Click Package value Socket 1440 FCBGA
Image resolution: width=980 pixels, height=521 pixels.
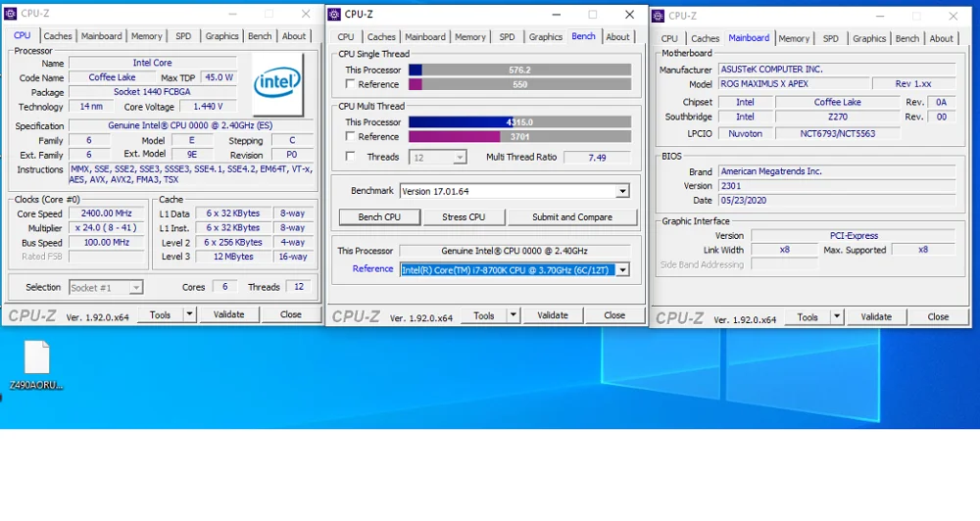click(153, 92)
